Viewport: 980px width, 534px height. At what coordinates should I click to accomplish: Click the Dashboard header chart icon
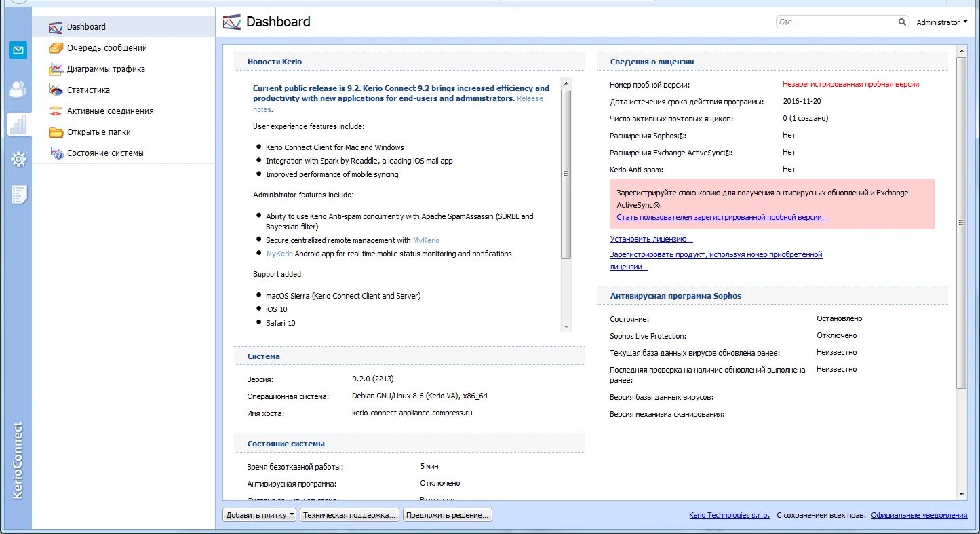tap(232, 22)
